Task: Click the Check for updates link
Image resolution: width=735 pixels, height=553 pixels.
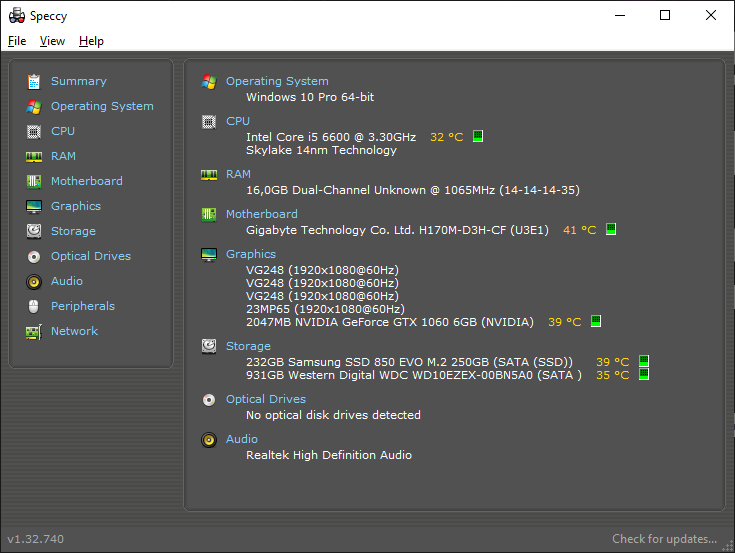Action: 664,539
